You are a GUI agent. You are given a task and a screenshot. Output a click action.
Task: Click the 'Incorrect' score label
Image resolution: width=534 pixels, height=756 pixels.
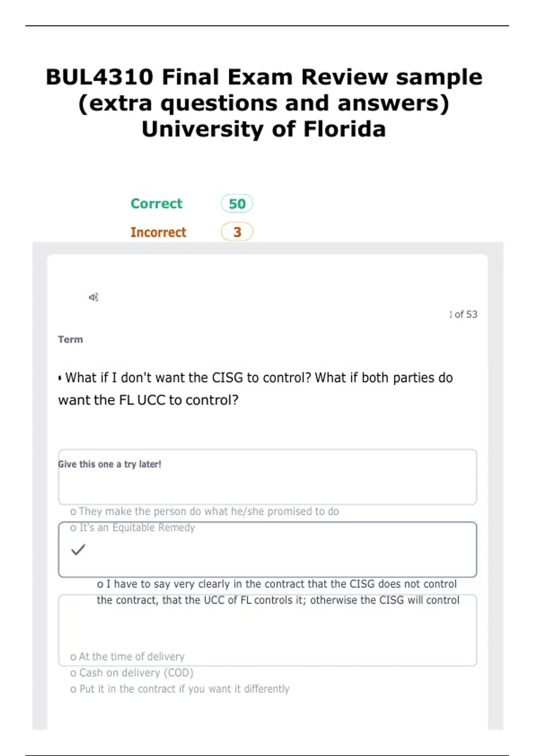click(158, 232)
